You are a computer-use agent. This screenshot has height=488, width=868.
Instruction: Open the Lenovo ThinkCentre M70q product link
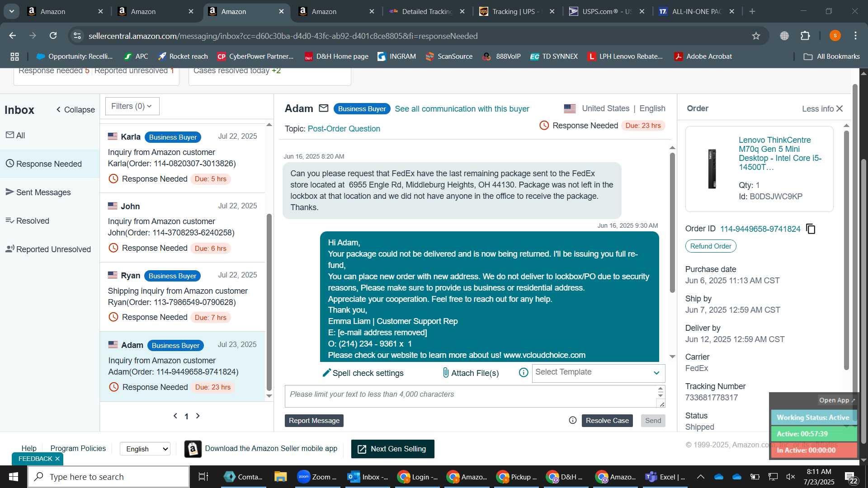780,154
